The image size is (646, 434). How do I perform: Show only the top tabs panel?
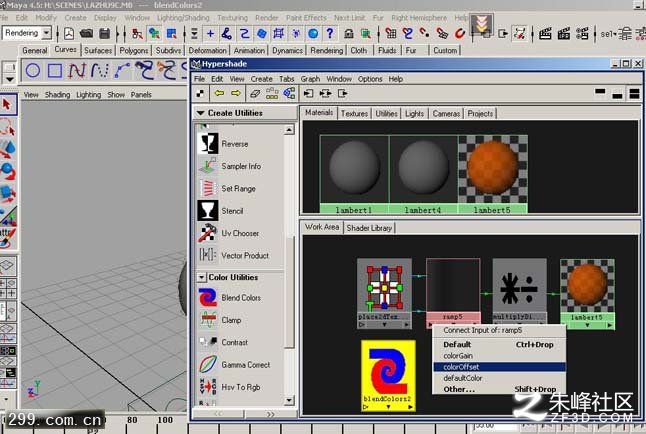[x=600, y=93]
